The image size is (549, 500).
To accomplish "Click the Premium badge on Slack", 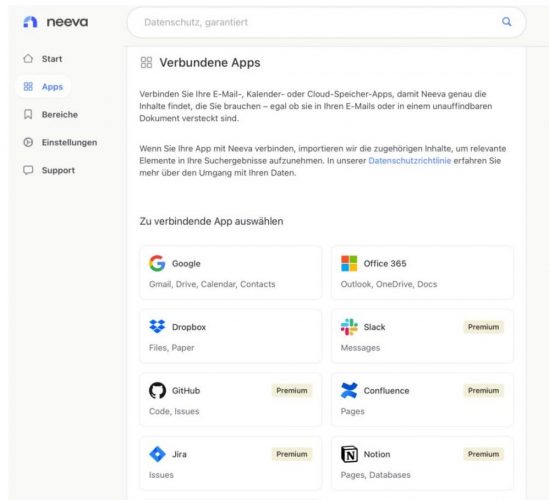I will [x=484, y=327].
